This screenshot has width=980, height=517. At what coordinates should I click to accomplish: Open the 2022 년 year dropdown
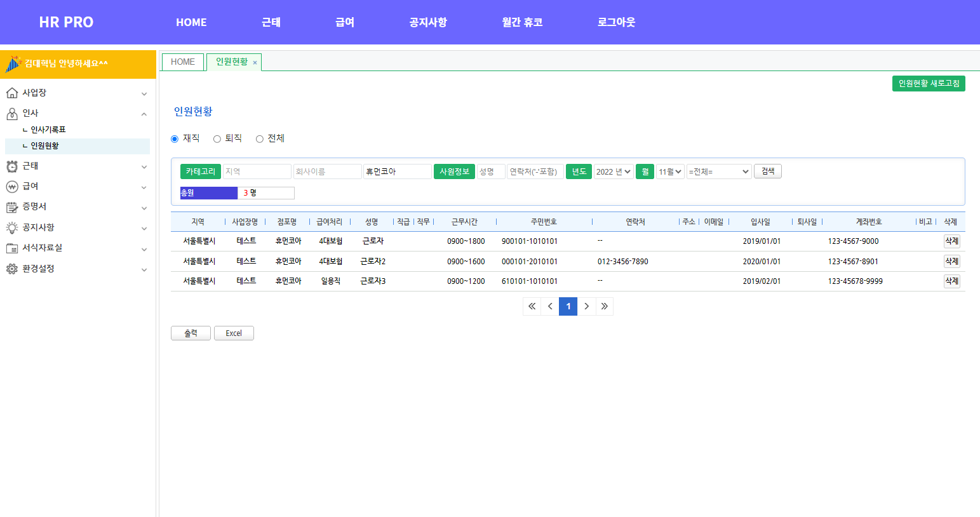614,171
